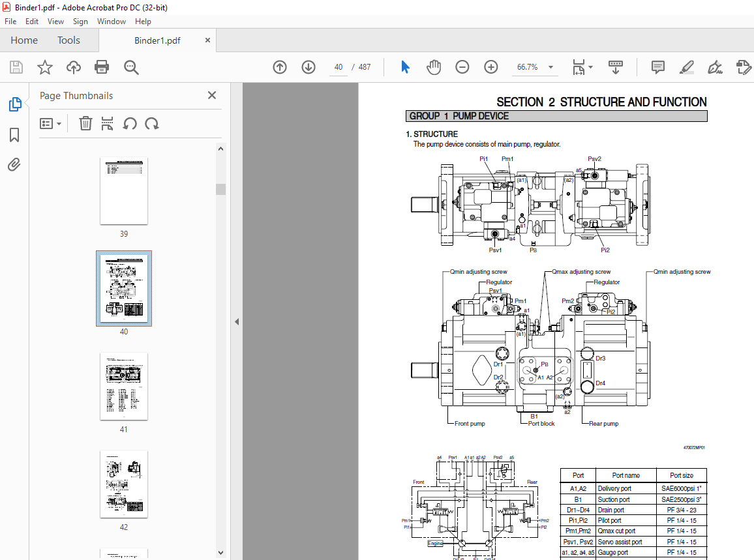Screen dimensions: 754x560
Task: Open the View menu
Action: point(55,22)
